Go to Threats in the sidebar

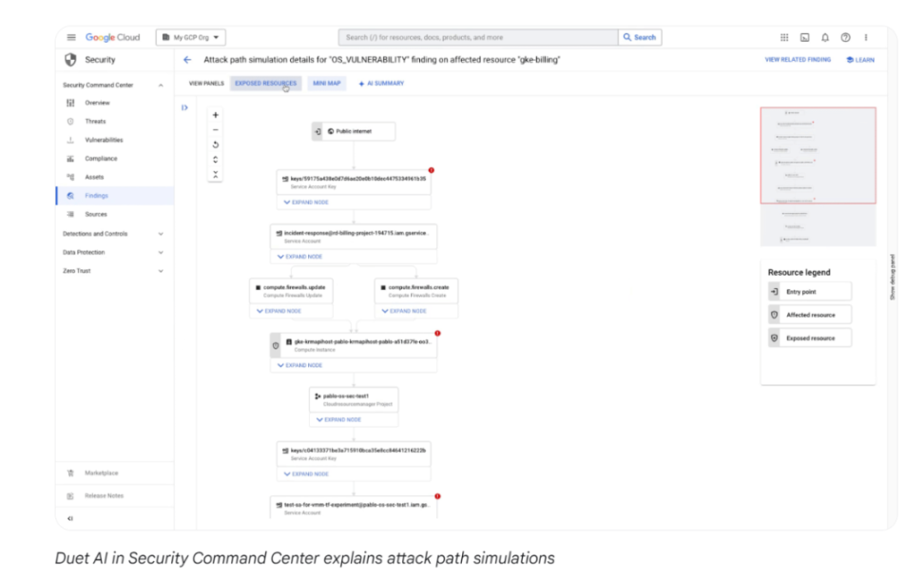95,122
